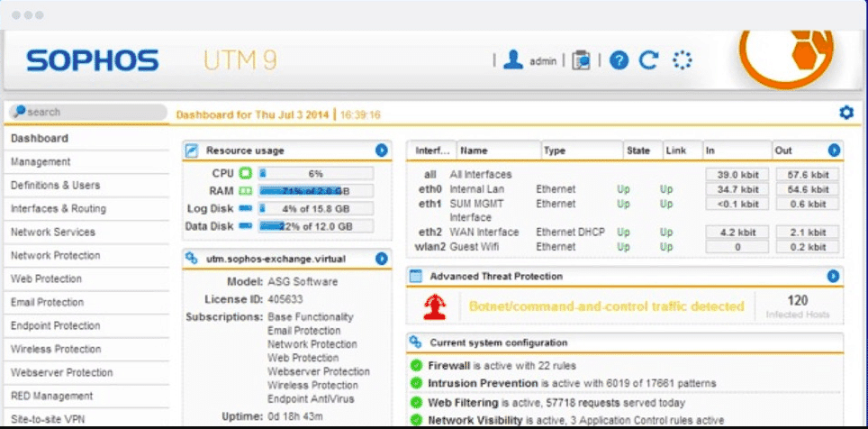Open the Intrusion Prevention link
868x429 pixels.
pyautogui.click(x=483, y=383)
